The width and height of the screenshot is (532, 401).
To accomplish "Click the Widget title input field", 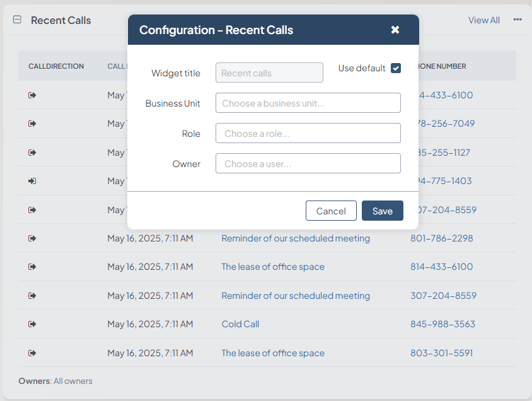I will [x=269, y=73].
